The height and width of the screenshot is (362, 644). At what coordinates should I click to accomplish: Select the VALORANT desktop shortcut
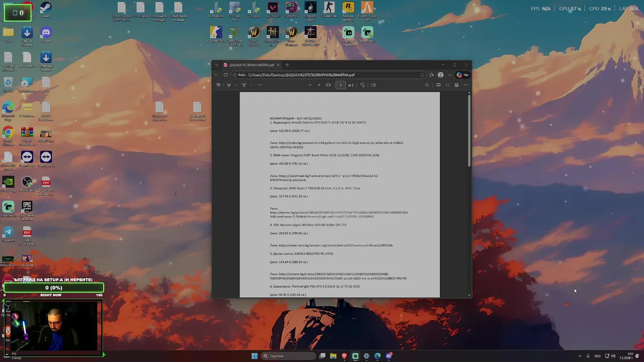272,10
